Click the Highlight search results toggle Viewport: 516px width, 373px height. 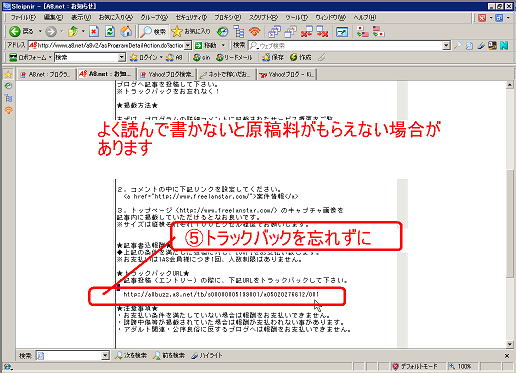click(x=207, y=356)
